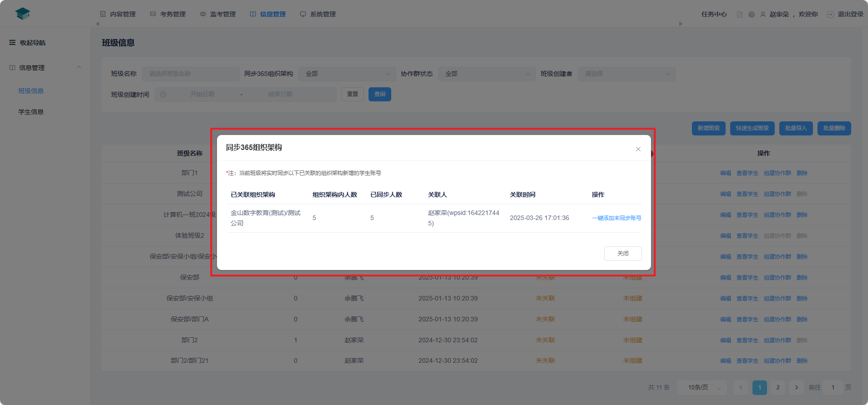The height and width of the screenshot is (405, 868).
Task: Go to page 2 of results
Action: [x=777, y=387]
